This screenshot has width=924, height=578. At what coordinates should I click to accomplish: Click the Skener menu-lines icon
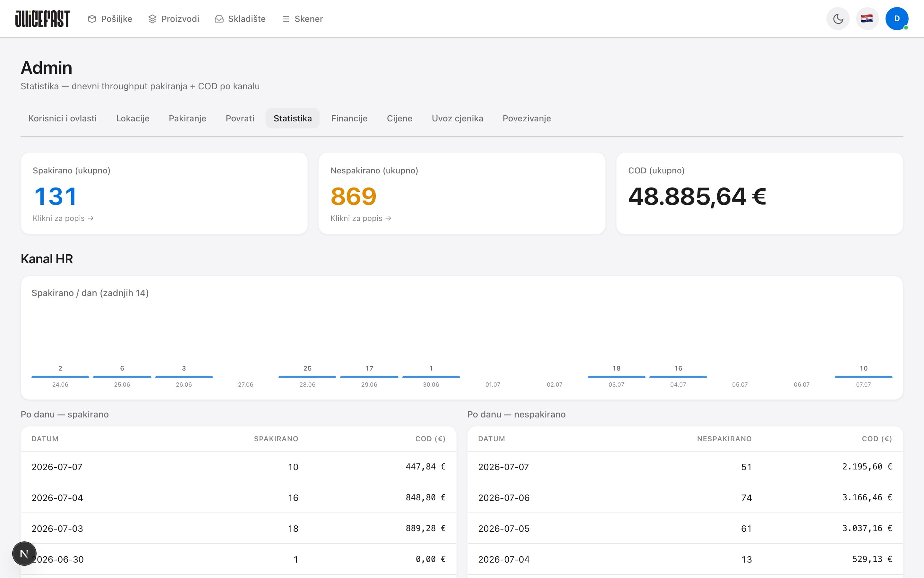[286, 19]
